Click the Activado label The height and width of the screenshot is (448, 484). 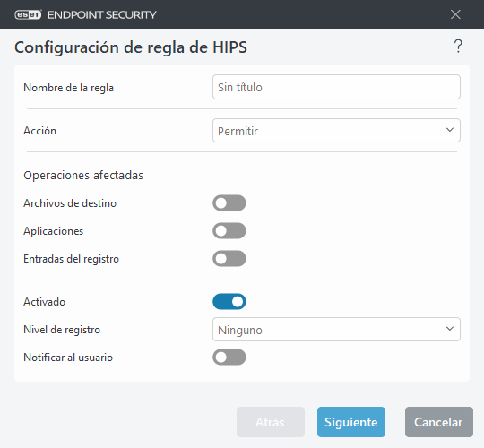pyautogui.click(x=45, y=302)
